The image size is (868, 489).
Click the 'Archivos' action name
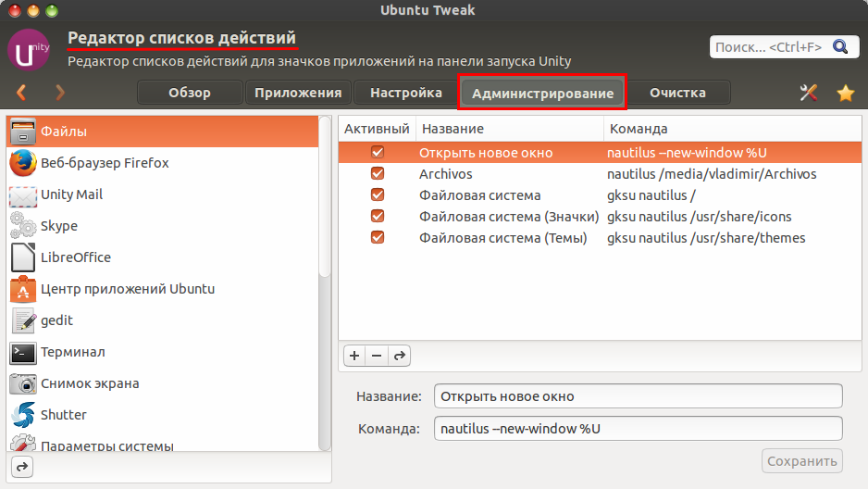tap(446, 174)
